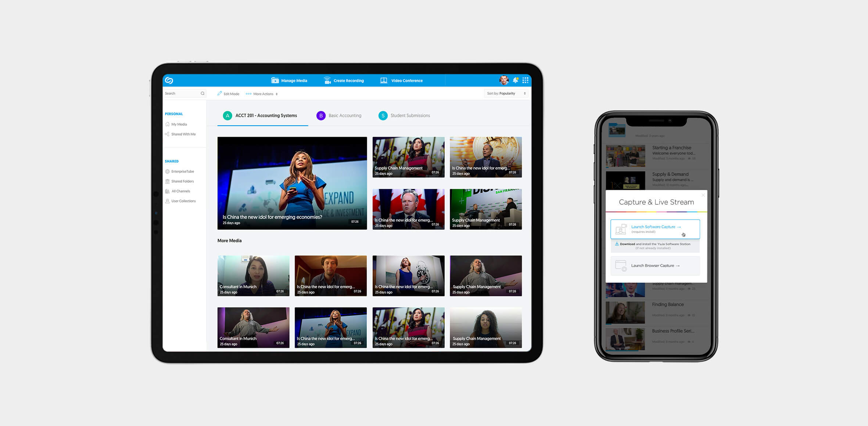868x426 pixels.
Task: Open All Channels in sidebar
Action: click(177, 191)
